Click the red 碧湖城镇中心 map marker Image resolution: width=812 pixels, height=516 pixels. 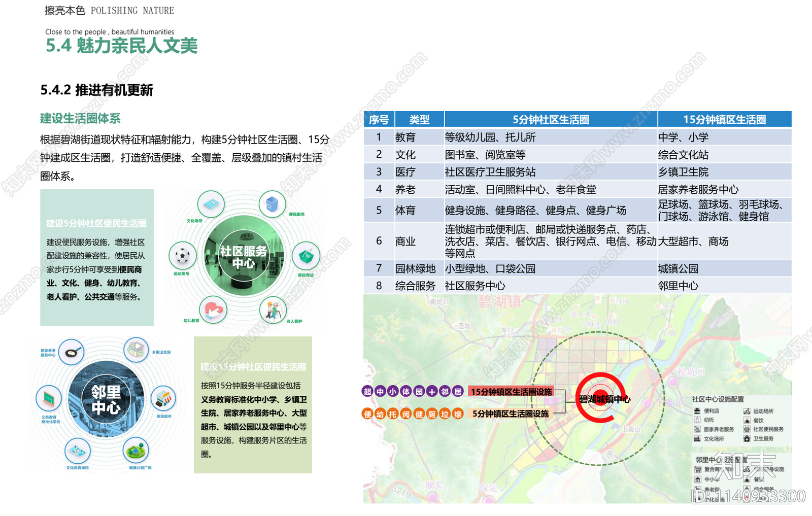[601, 398]
